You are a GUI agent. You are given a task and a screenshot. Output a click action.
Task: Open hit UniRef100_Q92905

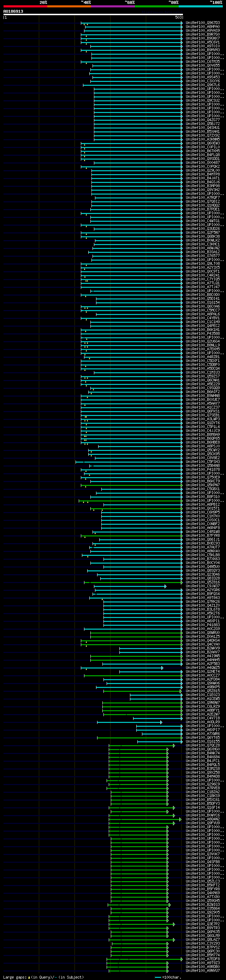tap(203, 912)
